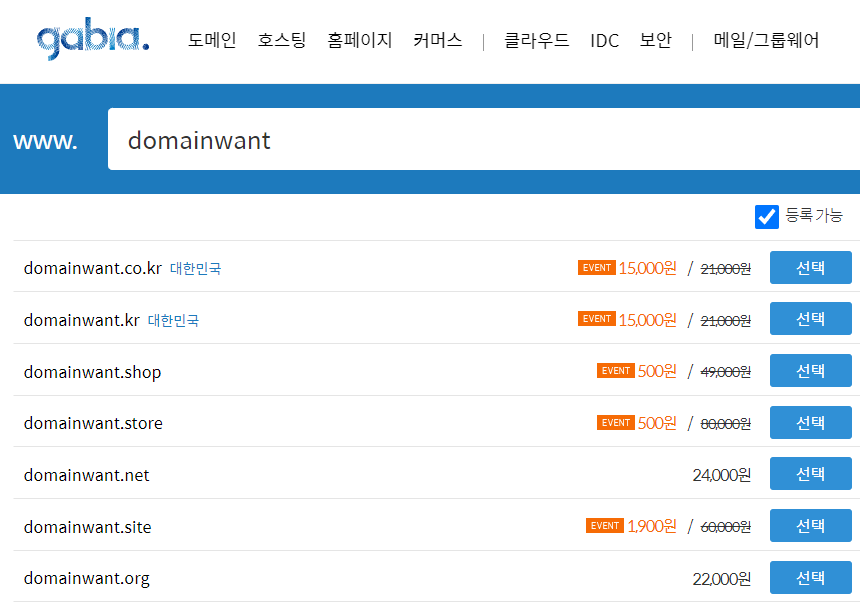Click 24,000원 price for domainwant.net

pos(722,475)
